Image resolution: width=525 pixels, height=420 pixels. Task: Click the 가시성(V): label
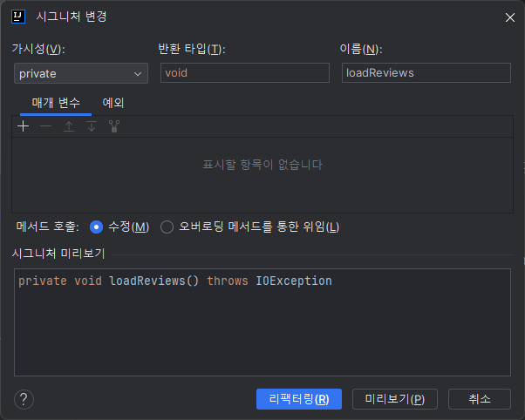click(38, 49)
